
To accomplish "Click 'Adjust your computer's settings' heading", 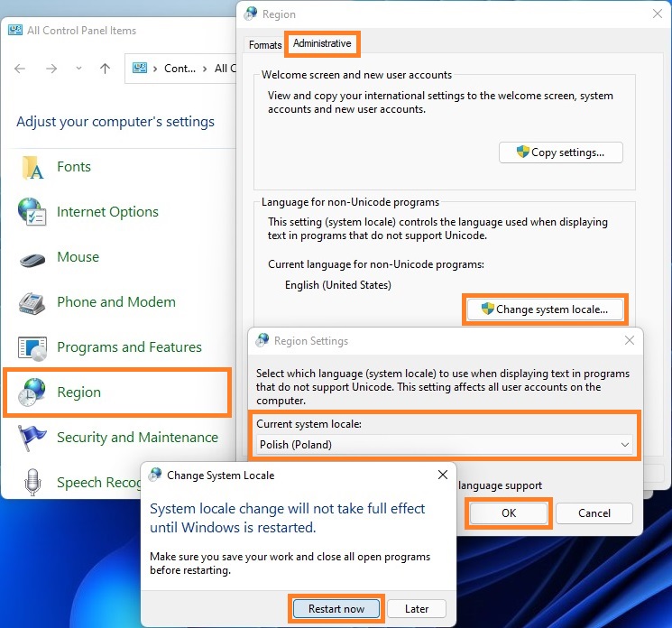I will tap(115, 122).
